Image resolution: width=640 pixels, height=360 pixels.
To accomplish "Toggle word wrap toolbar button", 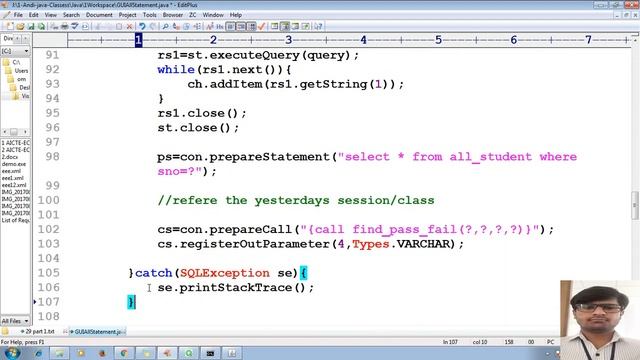I will [231, 27].
